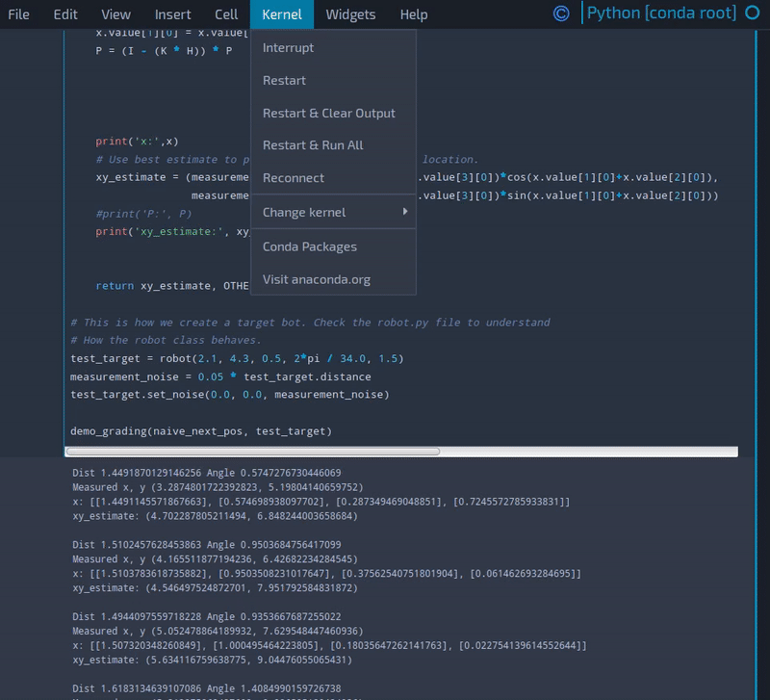
Task: Select Reconnect in Kernel menu
Action: [x=333, y=178]
